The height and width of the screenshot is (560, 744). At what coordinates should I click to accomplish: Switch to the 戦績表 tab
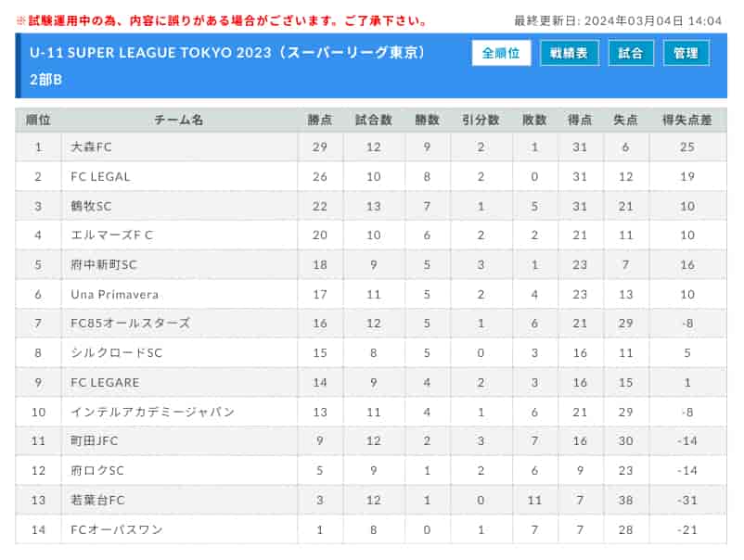[569, 53]
